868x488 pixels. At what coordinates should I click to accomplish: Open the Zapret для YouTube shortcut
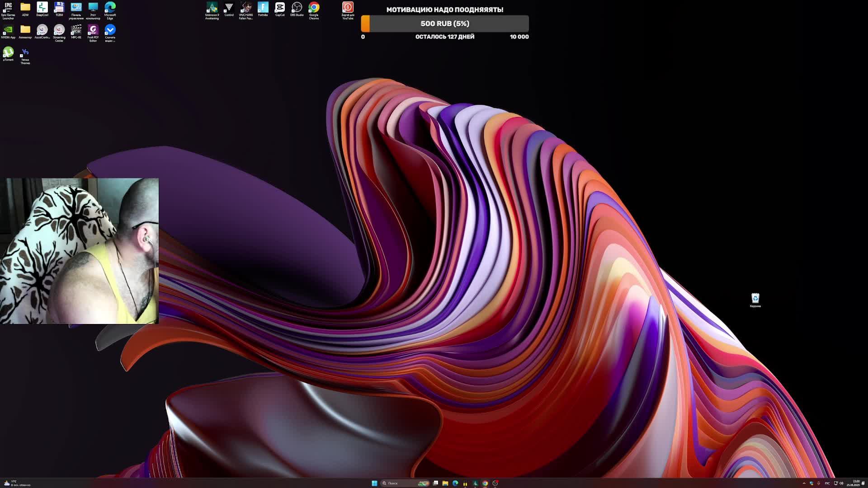[x=348, y=8]
